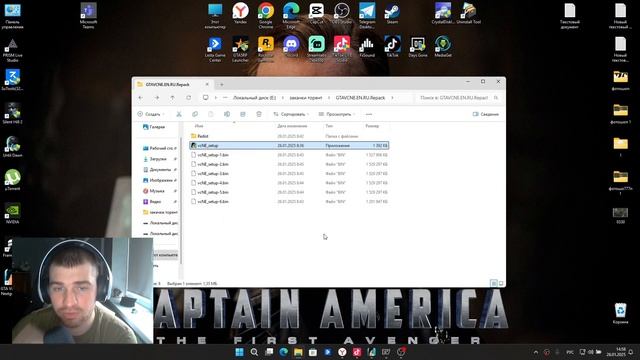Open the Сортировать (Sort) dropdown
Screen dimensions: 640x360
(x=291, y=114)
